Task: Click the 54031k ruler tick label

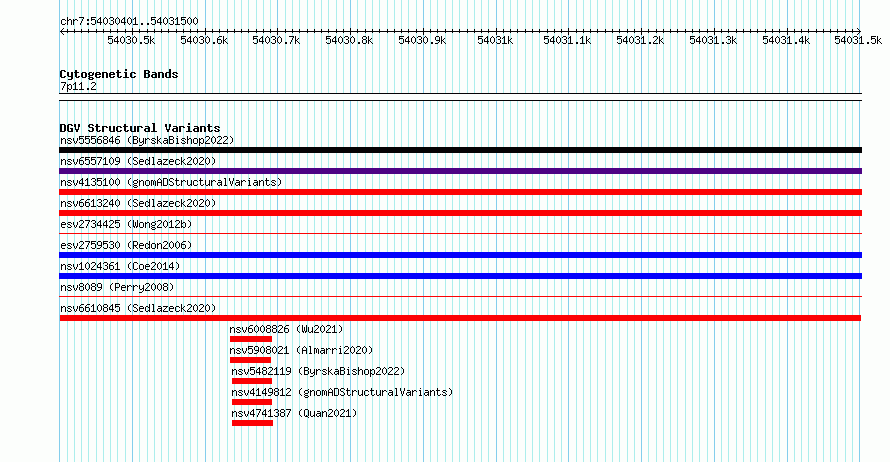Action: point(495,40)
